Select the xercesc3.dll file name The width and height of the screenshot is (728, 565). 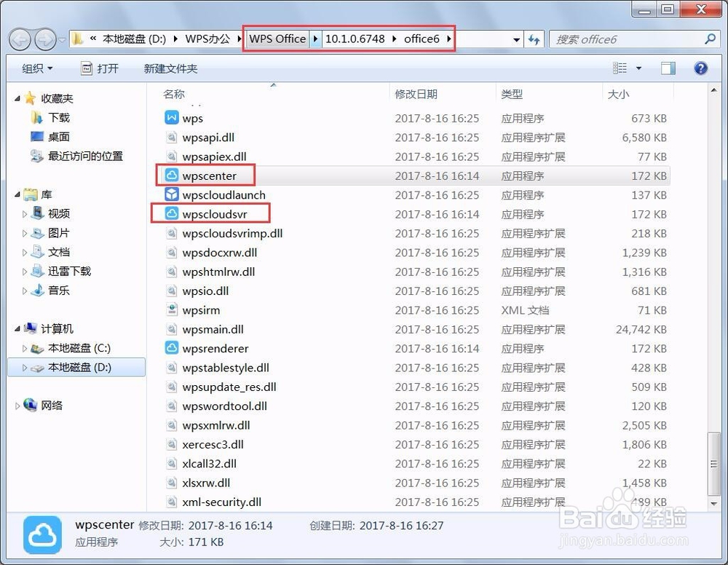[x=213, y=444]
